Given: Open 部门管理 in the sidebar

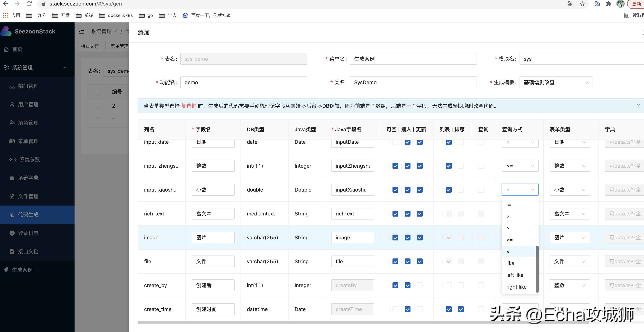Looking at the screenshot, I should point(28,86).
